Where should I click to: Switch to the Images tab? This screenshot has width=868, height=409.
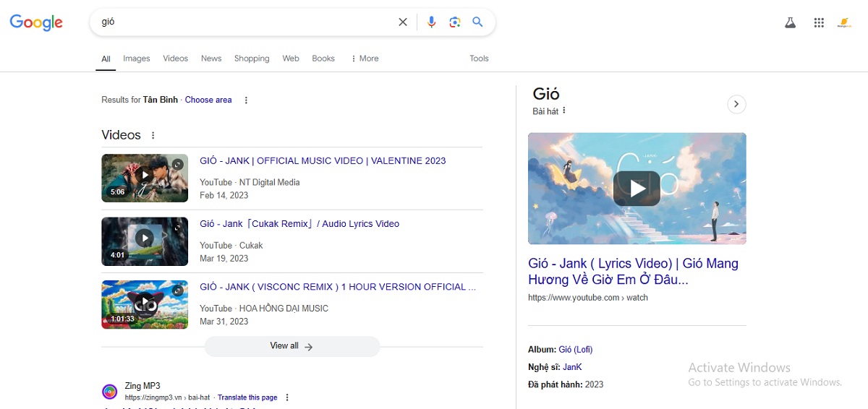tap(137, 59)
